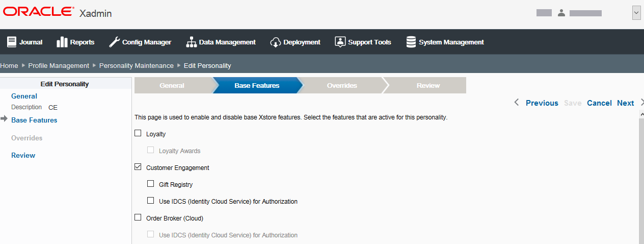Image resolution: width=644 pixels, height=244 pixels.
Task: Open Review in the sidebar
Action: (23, 155)
